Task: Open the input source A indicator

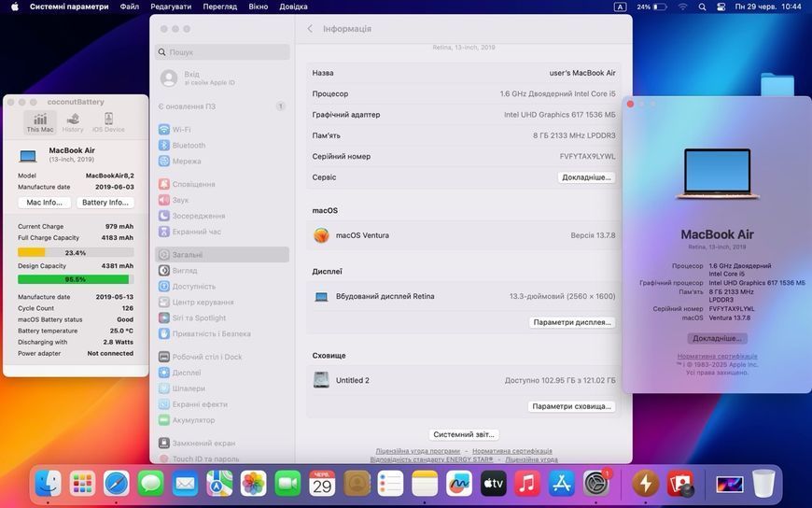Action: (x=620, y=7)
